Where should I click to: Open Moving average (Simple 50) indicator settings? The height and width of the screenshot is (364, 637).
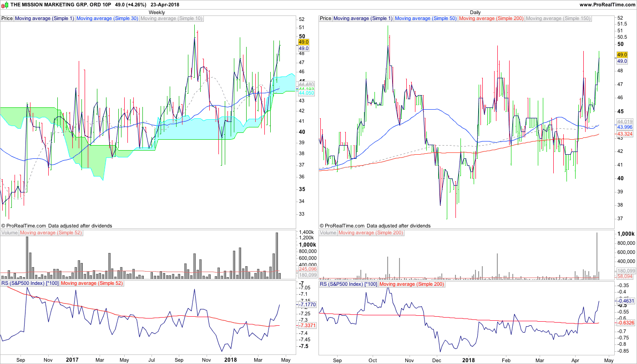point(425,19)
